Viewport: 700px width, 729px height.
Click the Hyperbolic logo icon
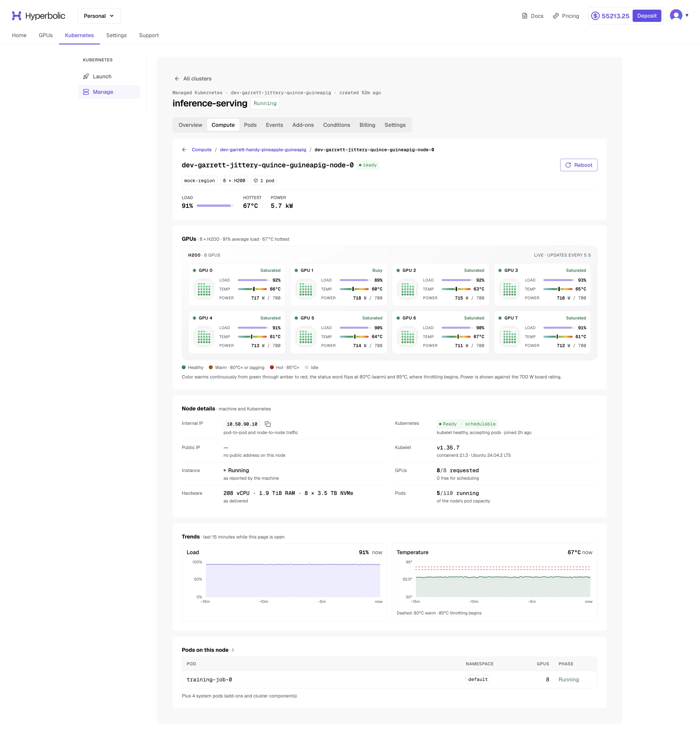[16, 16]
